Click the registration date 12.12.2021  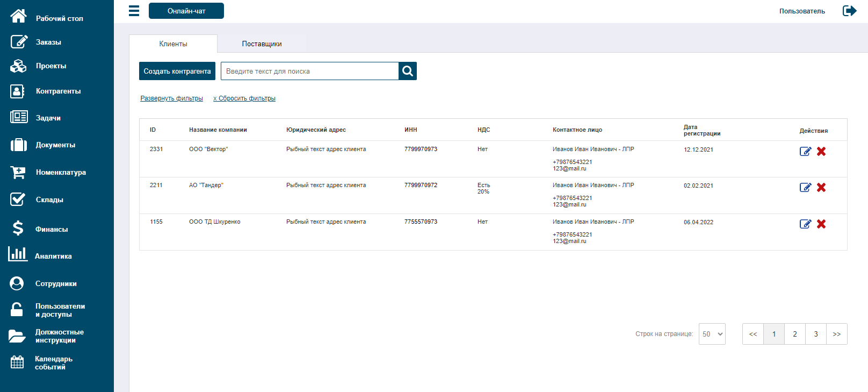click(x=698, y=149)
